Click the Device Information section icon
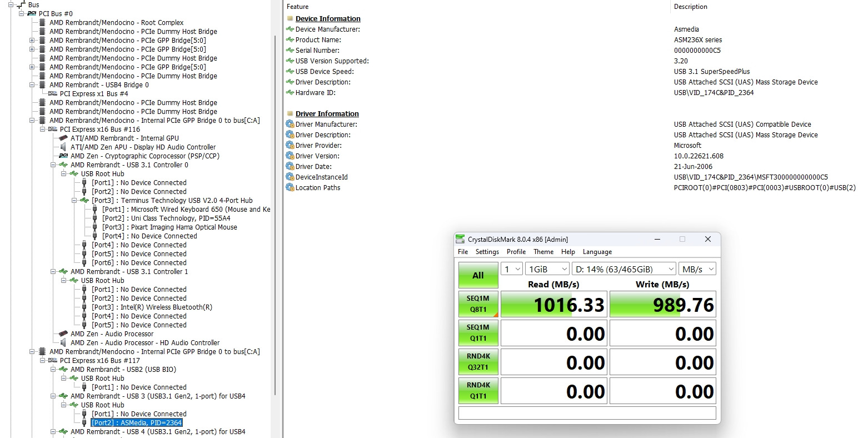Viewport: 868px width, 438px height. pyautogui.click(x=290, y=18)
